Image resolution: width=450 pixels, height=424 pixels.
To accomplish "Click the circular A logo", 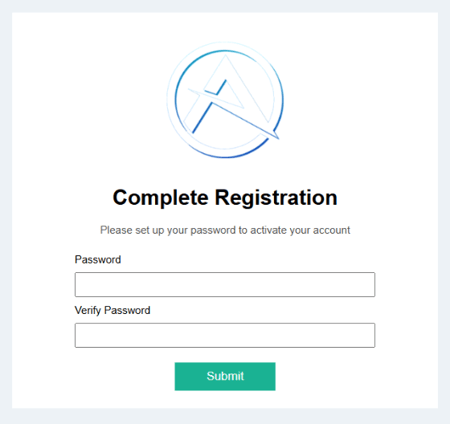I will (x=225, y=100).
